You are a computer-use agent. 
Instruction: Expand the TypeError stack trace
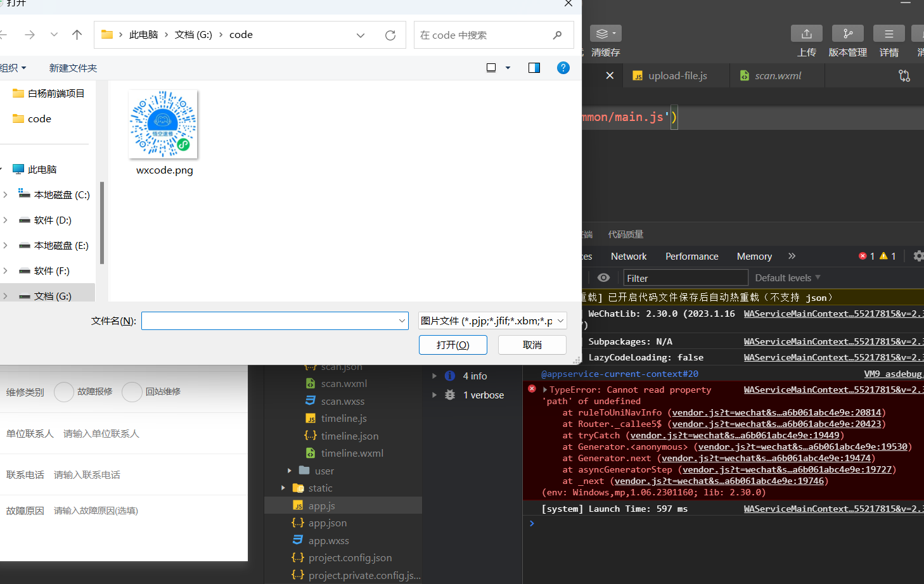click(545, 390)
